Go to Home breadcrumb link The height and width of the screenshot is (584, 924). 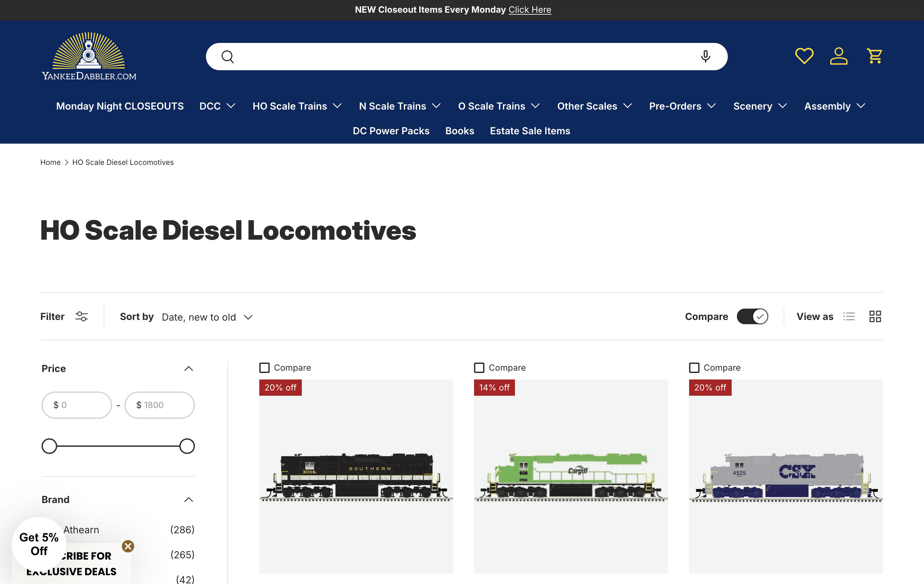coord(50,162)
